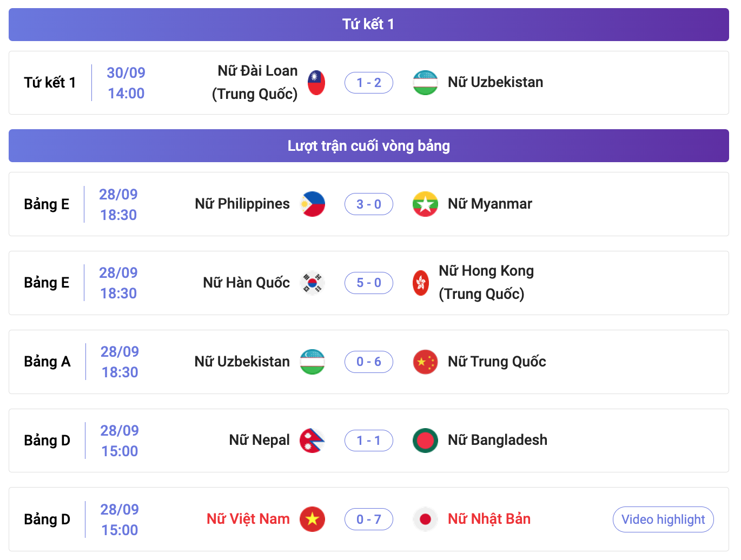The width and height of the screenshot is (741, 560).
Task: Click the 1 - 2 score badge
Action: [x=369, y=83]
